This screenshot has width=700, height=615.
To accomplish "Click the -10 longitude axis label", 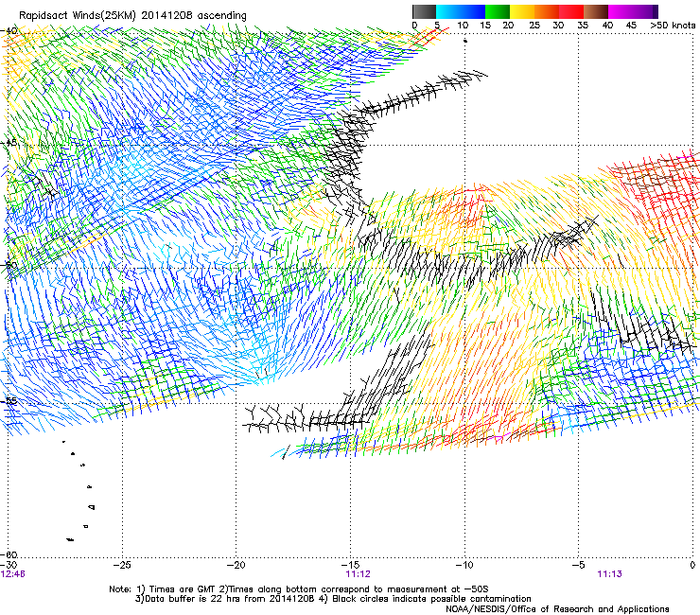I will click(x=464, y=565).
